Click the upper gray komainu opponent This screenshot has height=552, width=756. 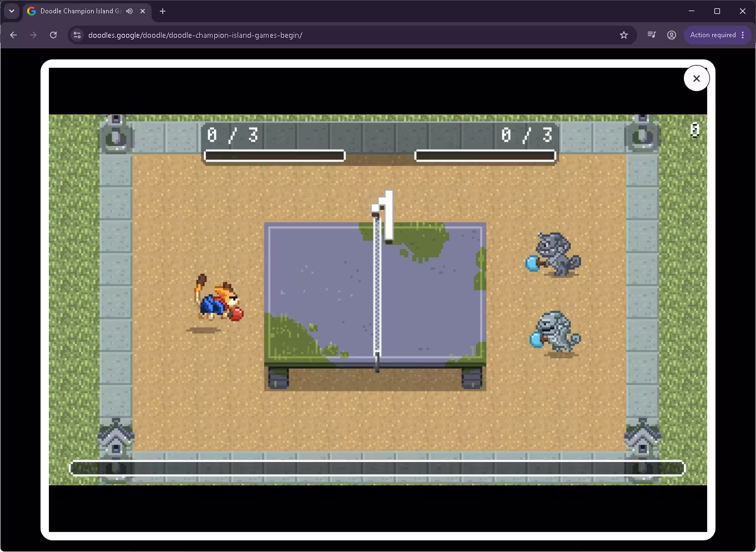pos(553,255)
